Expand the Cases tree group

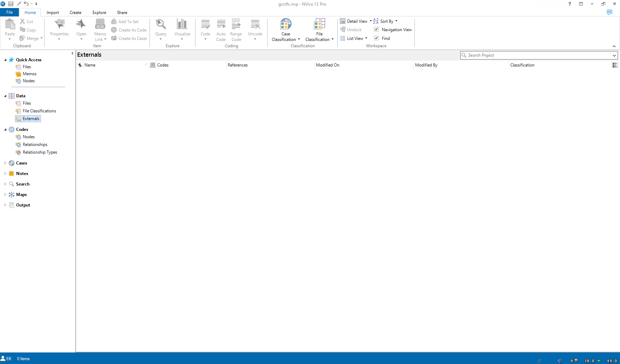tap(5, 163)
